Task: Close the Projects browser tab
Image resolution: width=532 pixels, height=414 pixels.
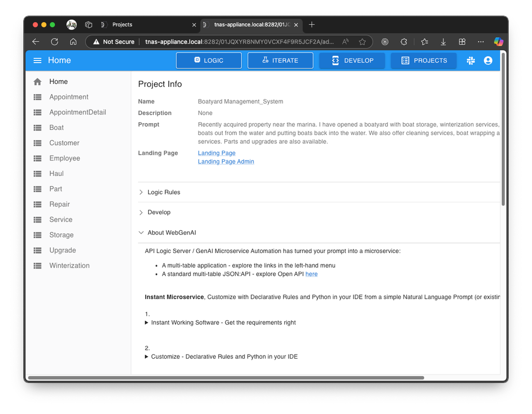Action: pos(194,25)
